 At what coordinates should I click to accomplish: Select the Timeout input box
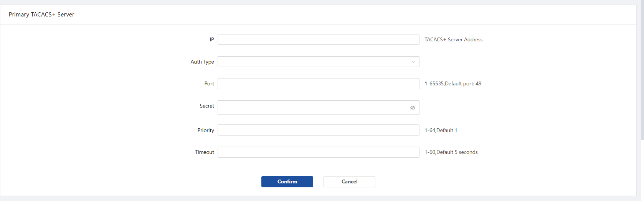pyautogui.click(x=318, y=152)
